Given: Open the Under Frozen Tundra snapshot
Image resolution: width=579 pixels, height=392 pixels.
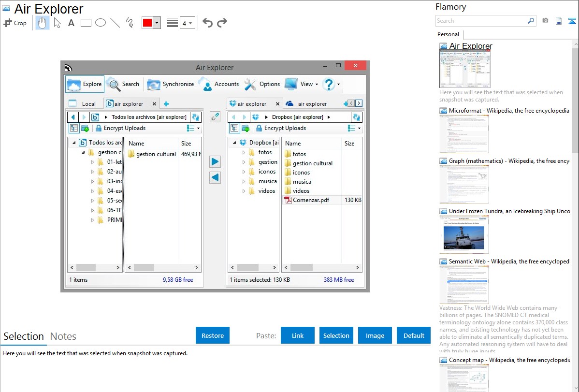Looking at the screenshot, I should [464, 234].
